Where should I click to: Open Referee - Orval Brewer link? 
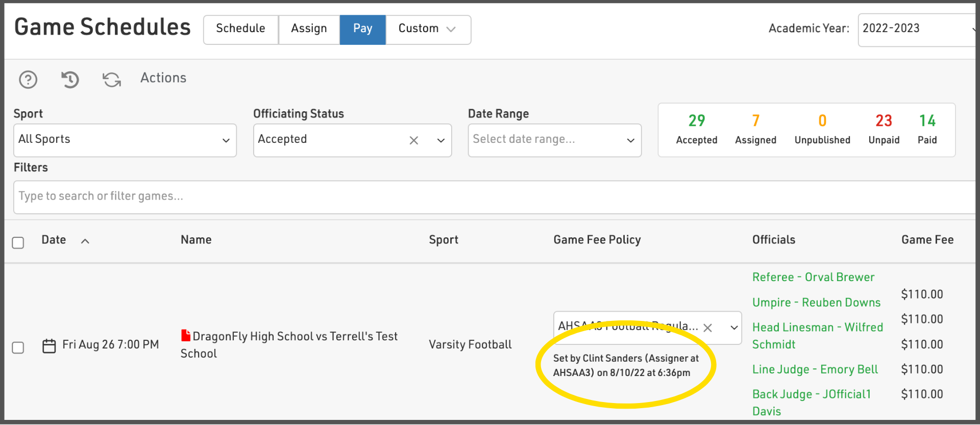813,277
